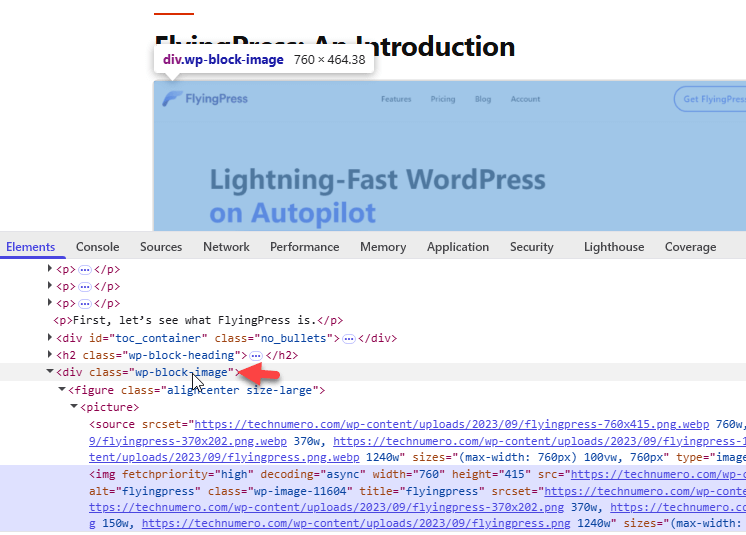This screenshot has width=746, height=535.
Task: Collapse the picture element node
Action: pos(74,407)
